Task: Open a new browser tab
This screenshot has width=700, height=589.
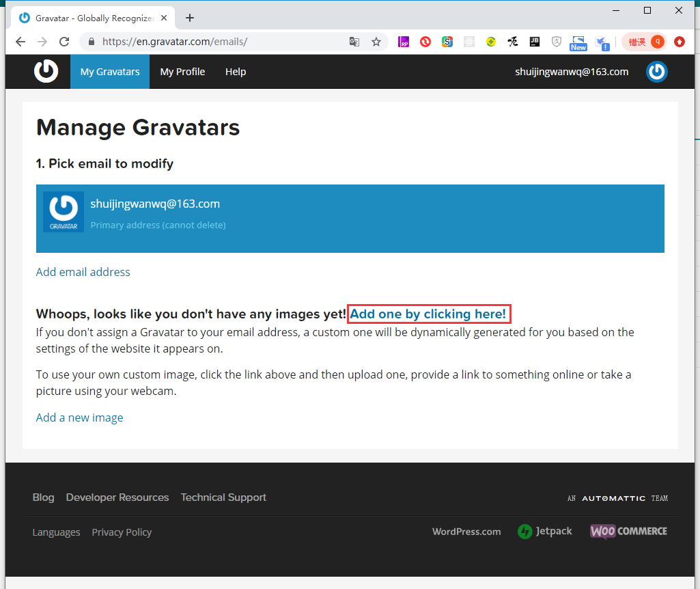Action: pos(190,18)
